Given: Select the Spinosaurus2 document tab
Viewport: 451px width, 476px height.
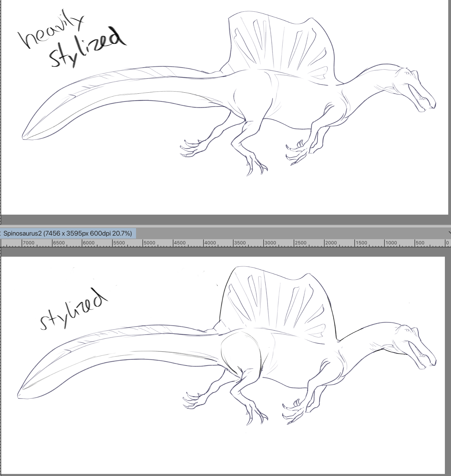Looking at the screenshot, I should [68, 233].
